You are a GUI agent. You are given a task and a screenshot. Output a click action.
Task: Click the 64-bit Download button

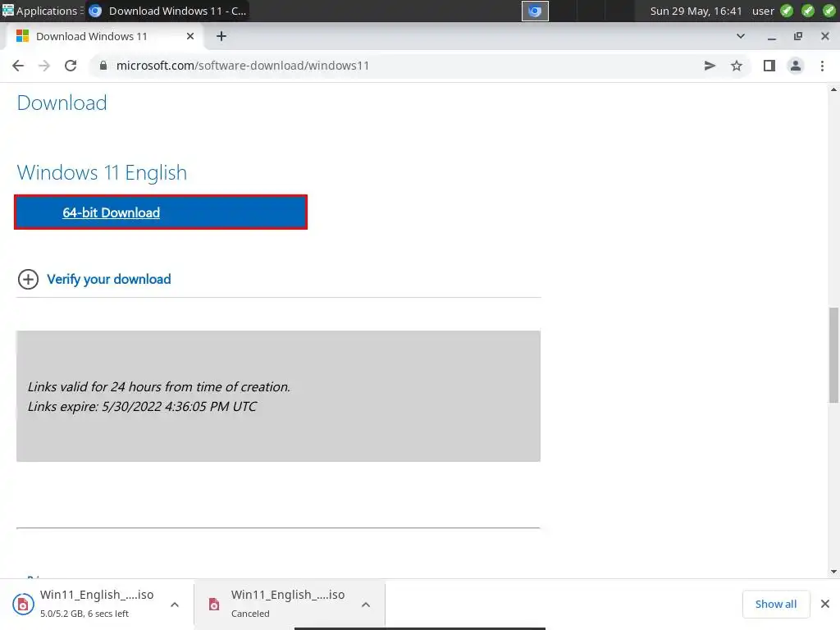point(161,212)
